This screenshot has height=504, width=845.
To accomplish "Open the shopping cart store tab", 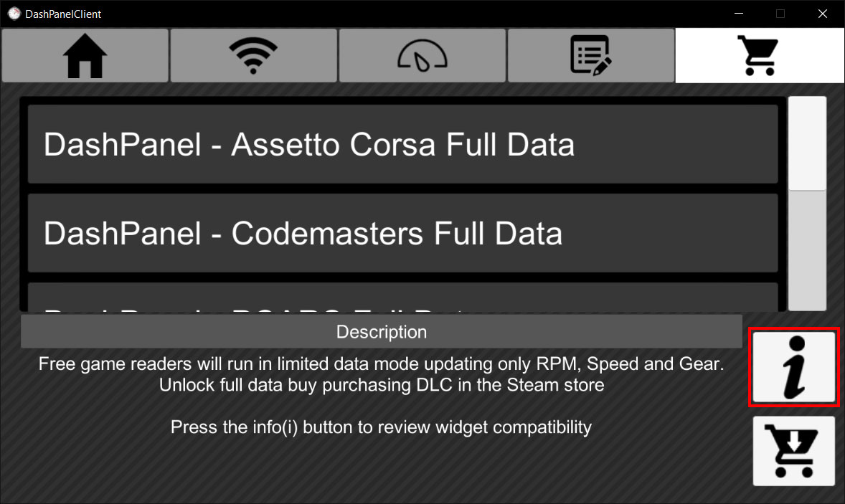I will (760, 55).
